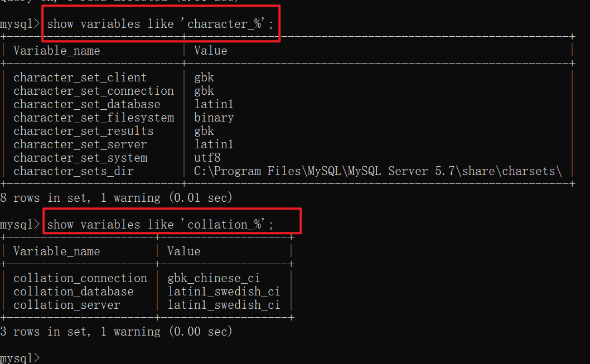The image size is (590, 364).
Task: Click the collation_server variable name
Action: coord(66,305)
